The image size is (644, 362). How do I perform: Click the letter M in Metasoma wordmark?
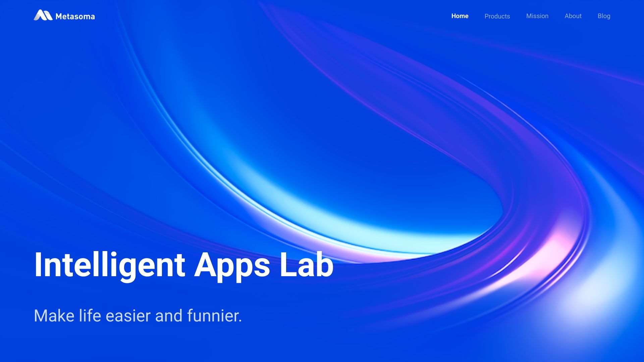pos(59,16)
